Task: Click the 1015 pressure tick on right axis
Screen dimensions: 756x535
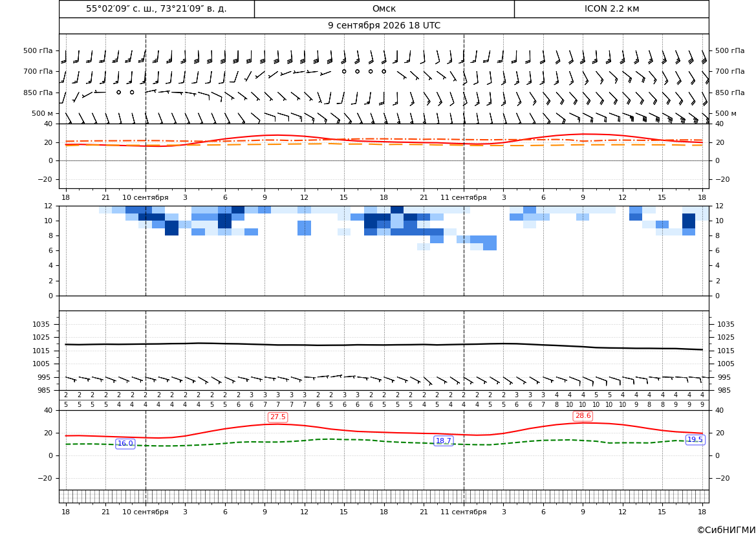Action: pos(726,351)
